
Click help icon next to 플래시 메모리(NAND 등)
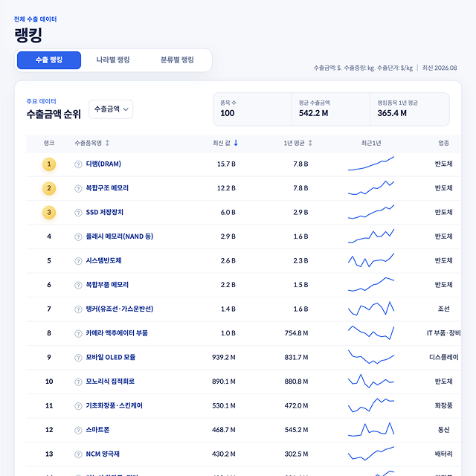78,237
